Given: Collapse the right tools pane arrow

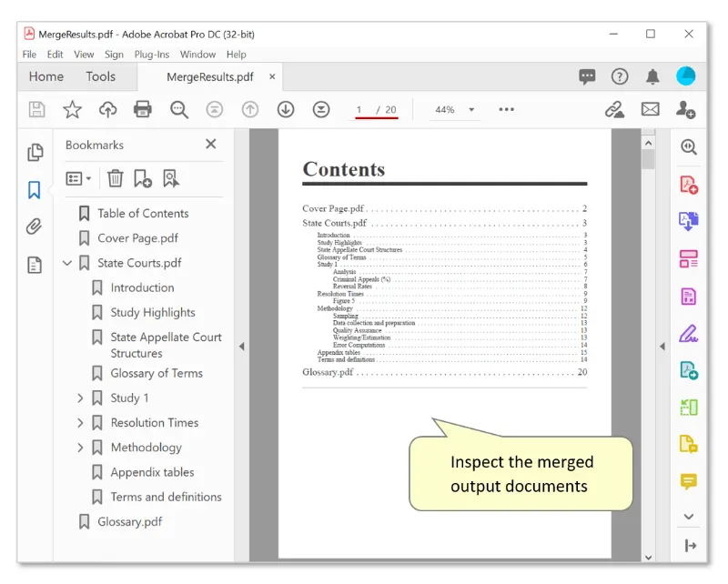Looking at the screenshot, I should [662, 347].
